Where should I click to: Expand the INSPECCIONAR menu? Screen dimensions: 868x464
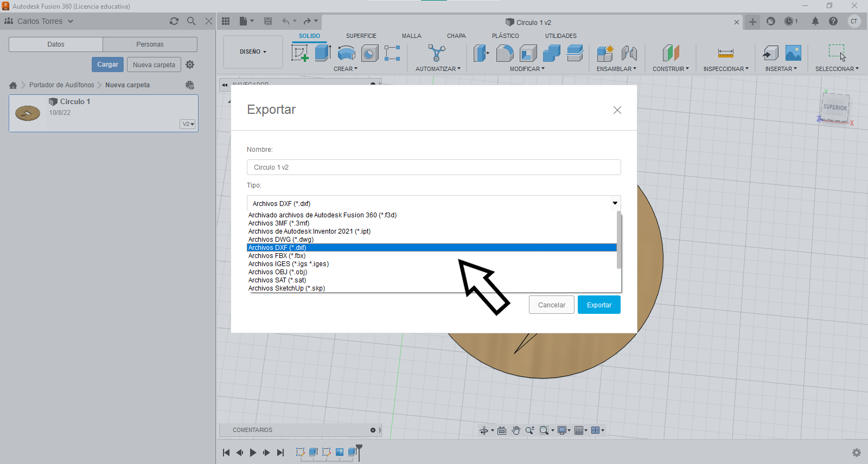click(726, 69)
